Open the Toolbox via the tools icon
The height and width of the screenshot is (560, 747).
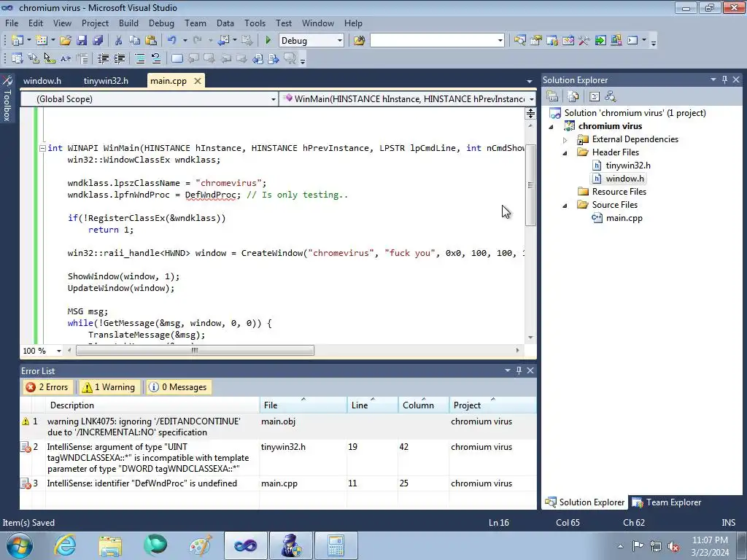(x=584, y=41)
